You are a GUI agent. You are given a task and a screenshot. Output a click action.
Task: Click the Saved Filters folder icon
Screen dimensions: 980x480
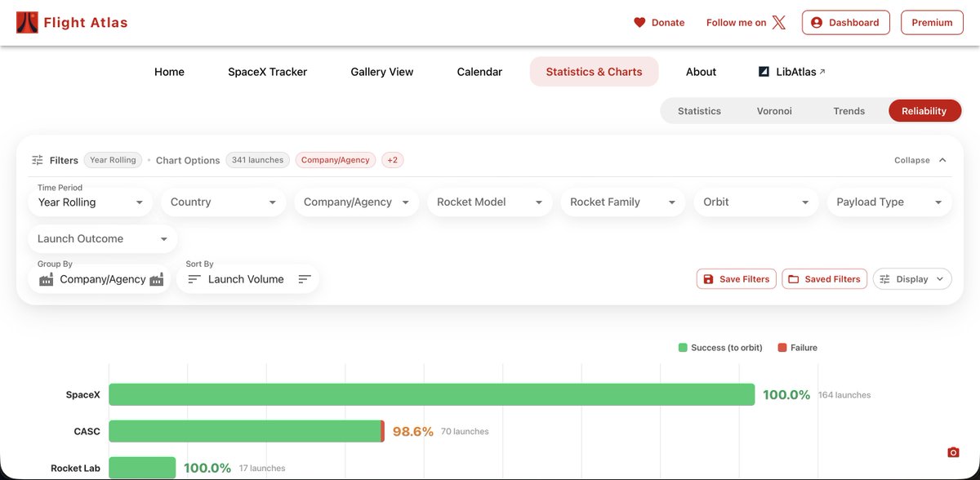click(794, 279)
